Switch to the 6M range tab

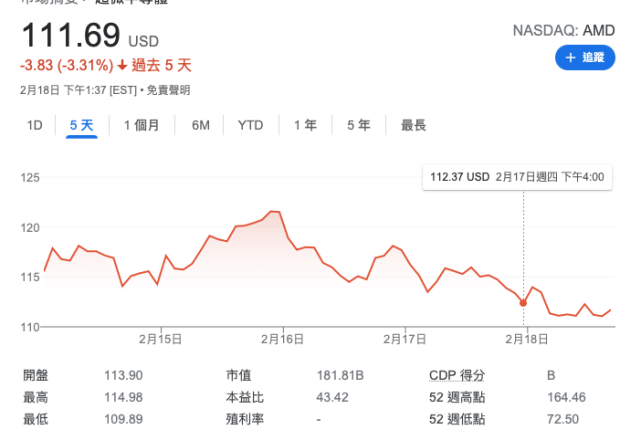point(201,125)
